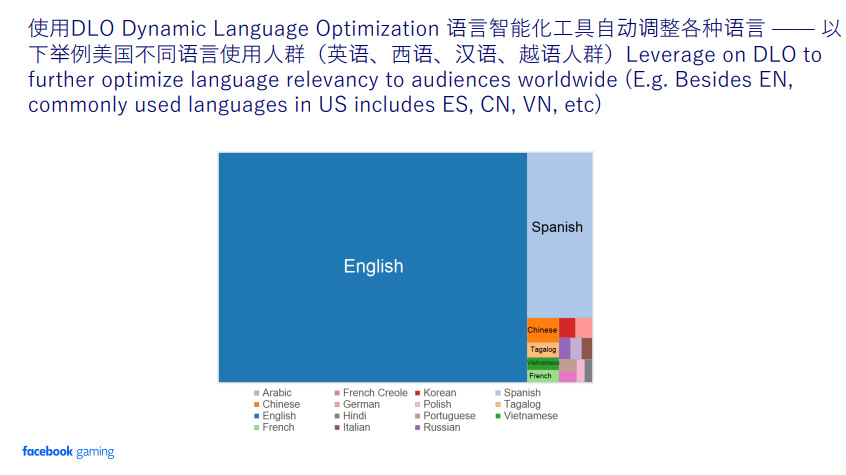
Task: Click 'Tagalog' legend label
Action: pos(522,404)
